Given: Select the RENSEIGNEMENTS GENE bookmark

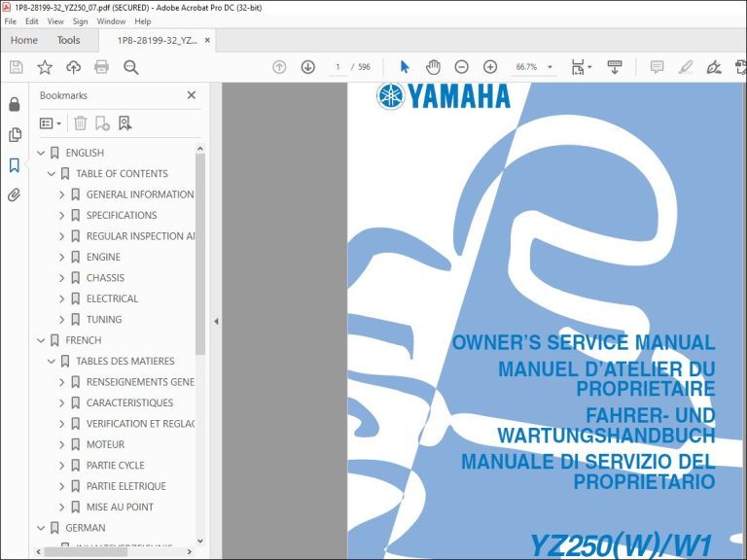Looking at the screenshot, I should point(140,382).
